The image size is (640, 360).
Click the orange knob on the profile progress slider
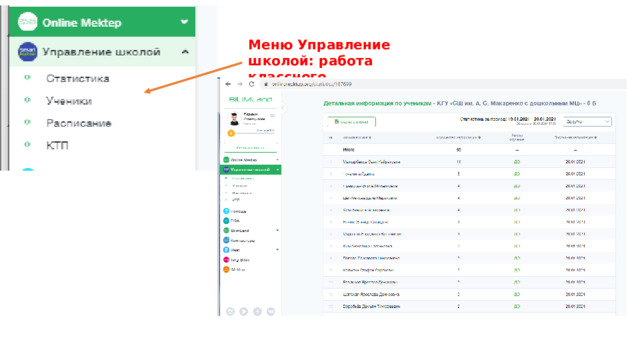coord(231,133)
